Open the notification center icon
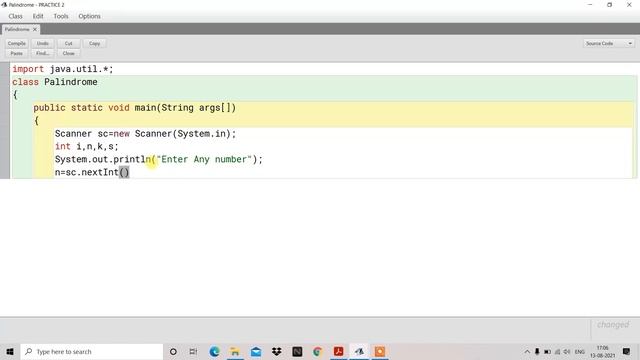640x360 pixels. click(x=626, y=351)
